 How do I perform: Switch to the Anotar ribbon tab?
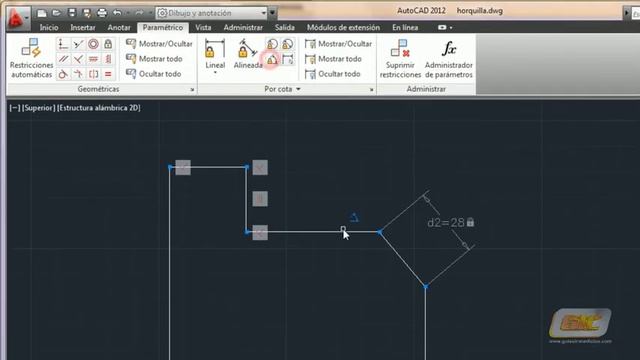point(119,27)
